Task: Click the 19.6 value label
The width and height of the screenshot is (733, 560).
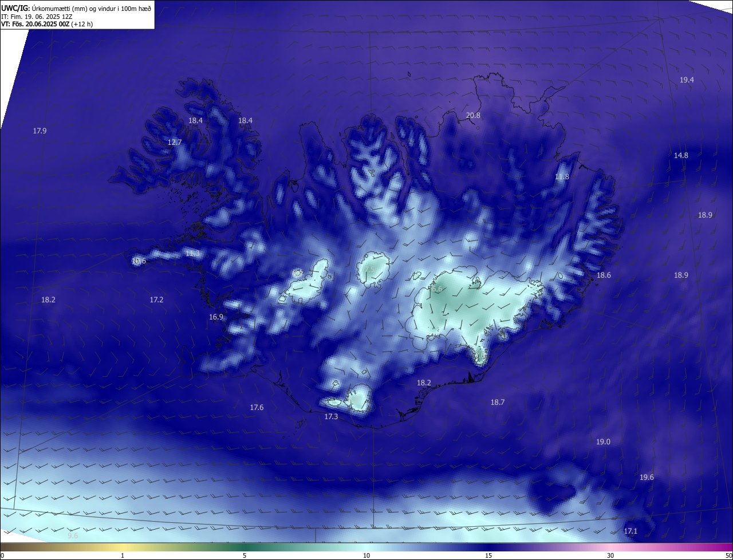Action: [647, 478]
